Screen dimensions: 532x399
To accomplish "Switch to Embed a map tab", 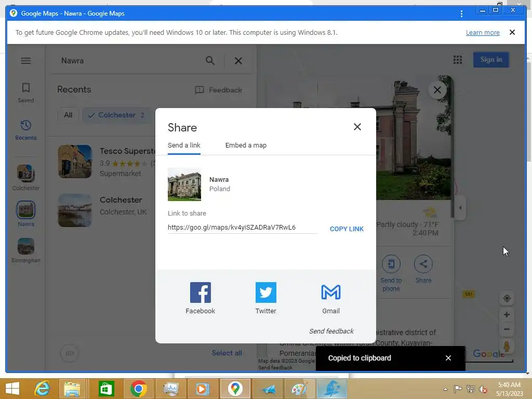I will 246,145.
